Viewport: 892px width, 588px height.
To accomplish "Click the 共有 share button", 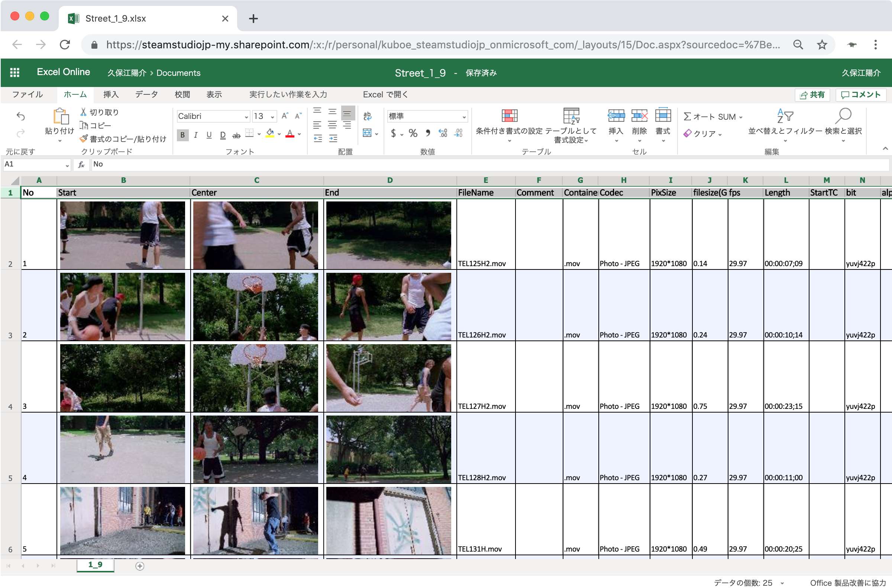I will tap(812, 95).
